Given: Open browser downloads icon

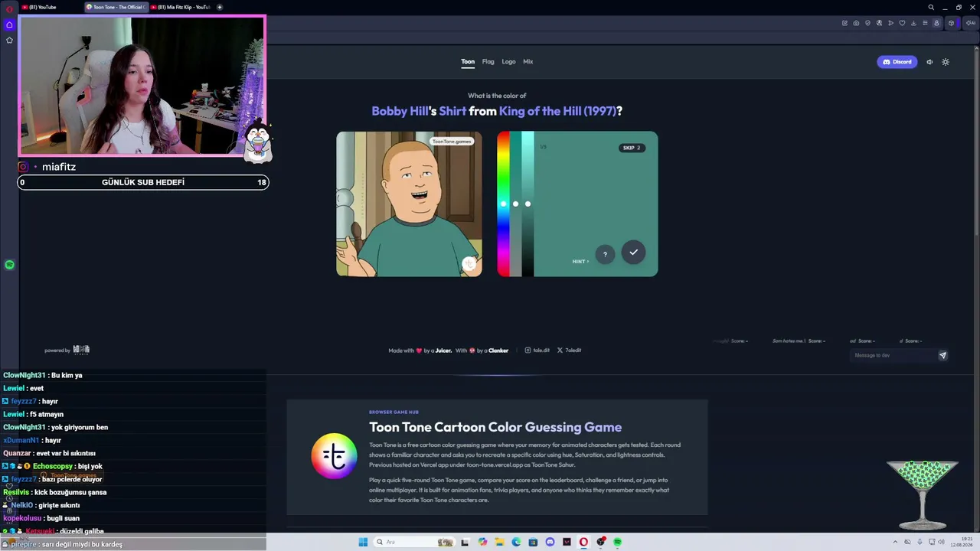Looking at the screenshot, I should click(x=914, y=23).
